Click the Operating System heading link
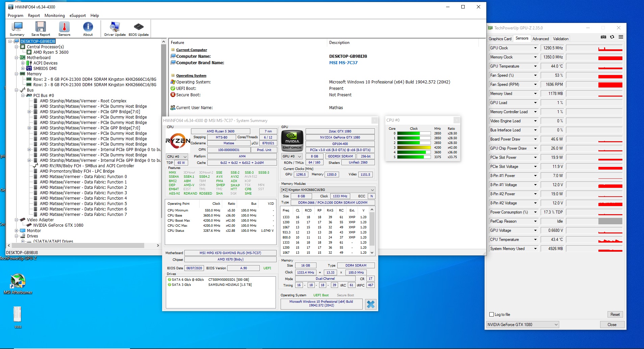 pos(191,76)
